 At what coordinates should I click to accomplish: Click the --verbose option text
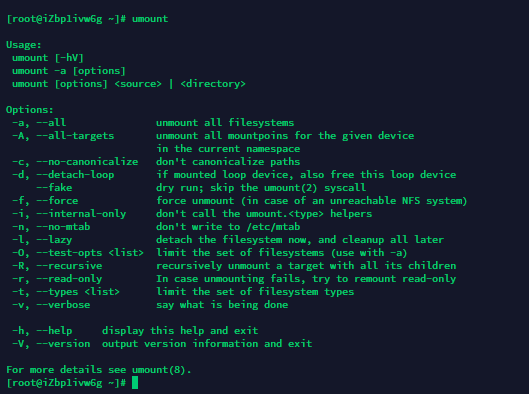coord(63,305)
